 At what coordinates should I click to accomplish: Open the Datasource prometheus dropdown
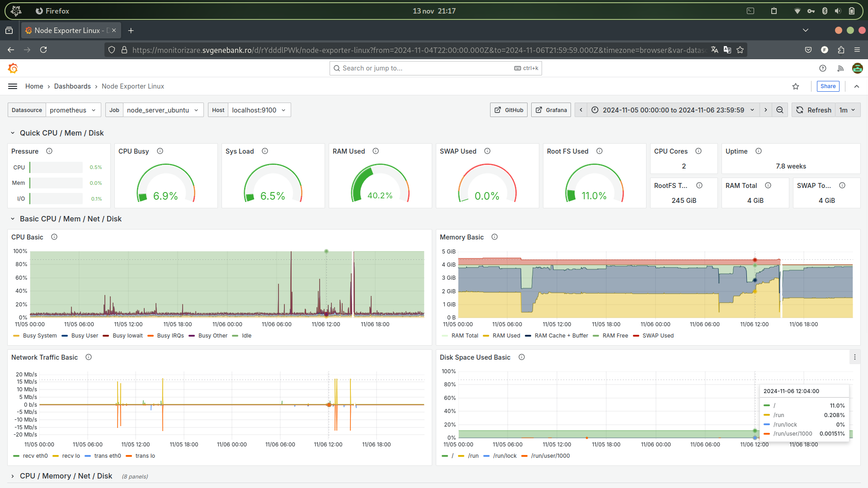click(73, 110)
